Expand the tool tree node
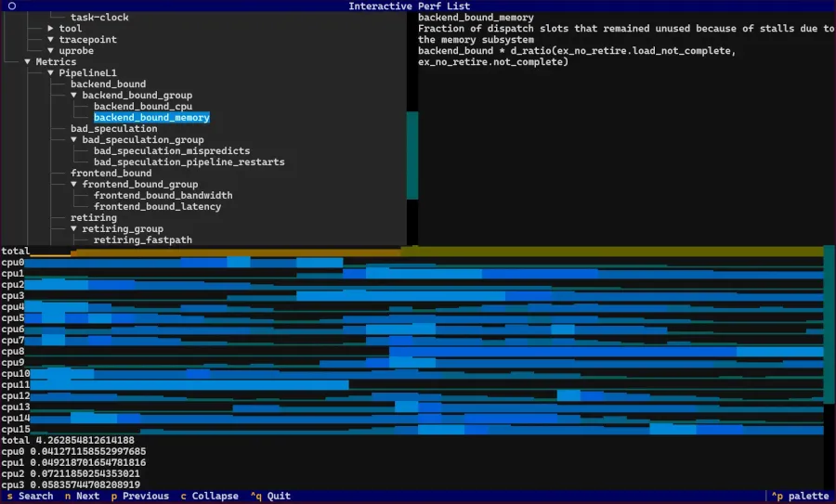 click(x=51, y=29)
